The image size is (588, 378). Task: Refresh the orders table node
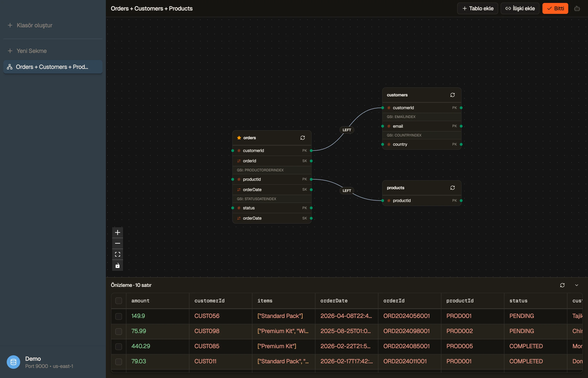click(303, 138)
